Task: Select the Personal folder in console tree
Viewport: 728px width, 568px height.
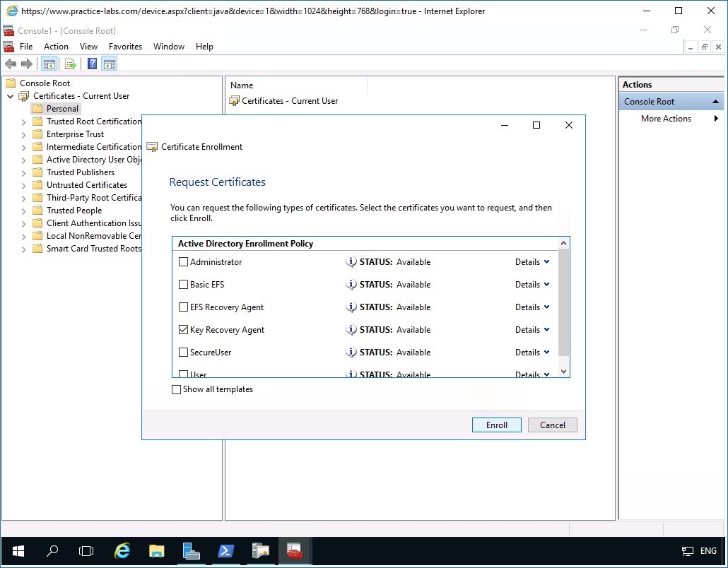Action: pyautogui.click(x=61, y=108)
